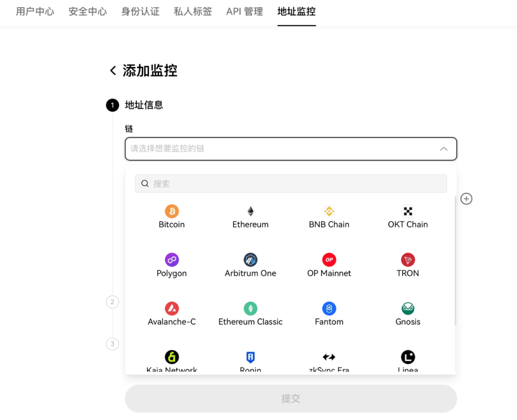Click the OKT Chain label text
Screen dimensions: 517x420
(408, 225)
